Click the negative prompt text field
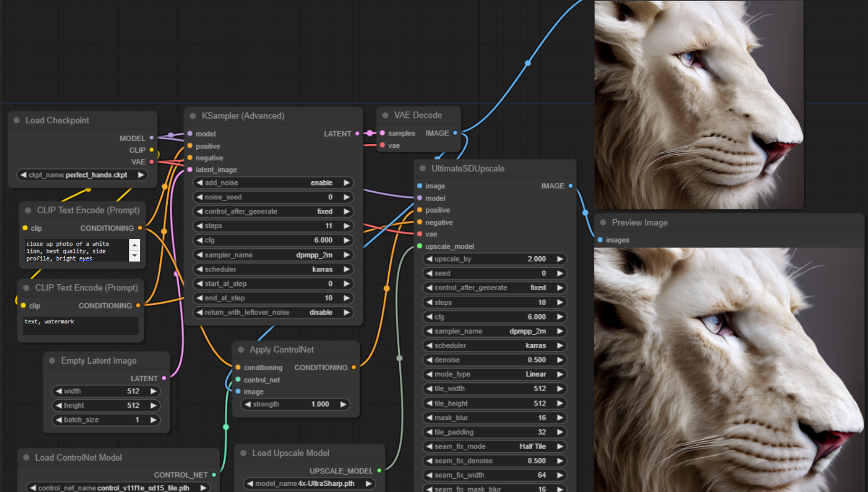The height and width of the screenshot is (492, 868). point(81,325)
